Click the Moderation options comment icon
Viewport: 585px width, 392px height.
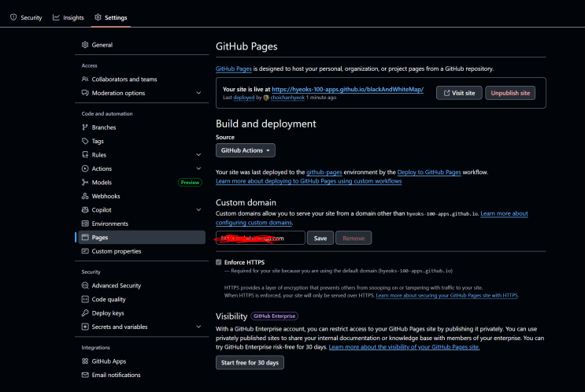pos(85,93)
